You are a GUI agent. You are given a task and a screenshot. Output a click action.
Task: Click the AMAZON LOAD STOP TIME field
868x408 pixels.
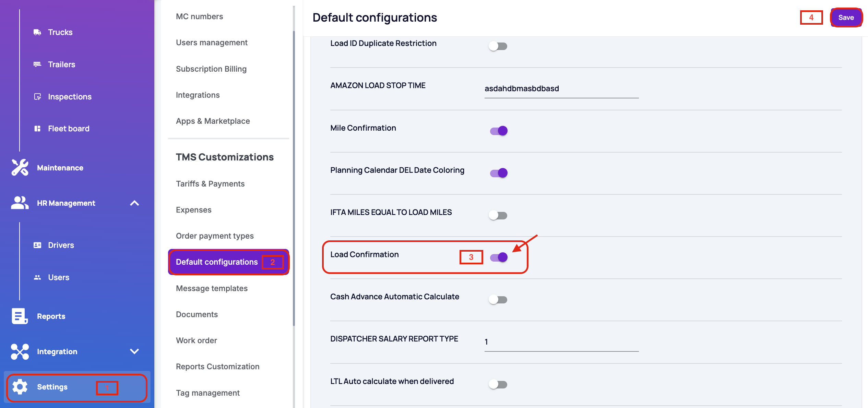pyautogui.click(x=561, y=89)
